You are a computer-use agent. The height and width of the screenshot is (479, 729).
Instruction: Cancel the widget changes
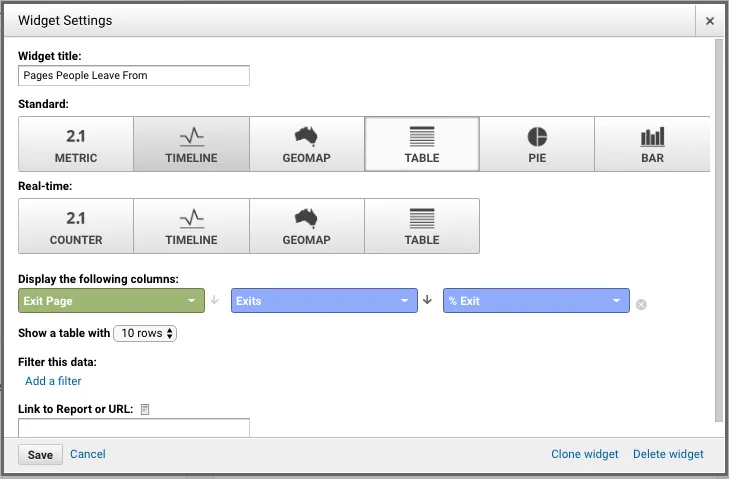pos(87,454)
